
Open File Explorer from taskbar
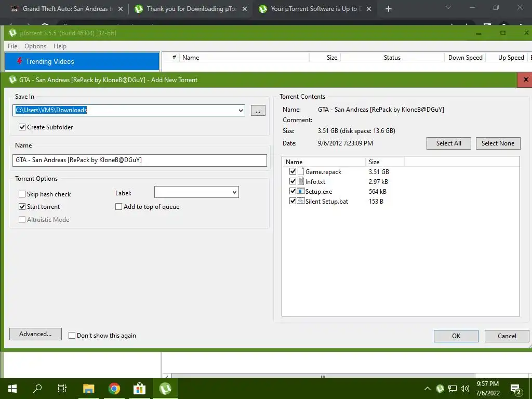tap(88, 389)
